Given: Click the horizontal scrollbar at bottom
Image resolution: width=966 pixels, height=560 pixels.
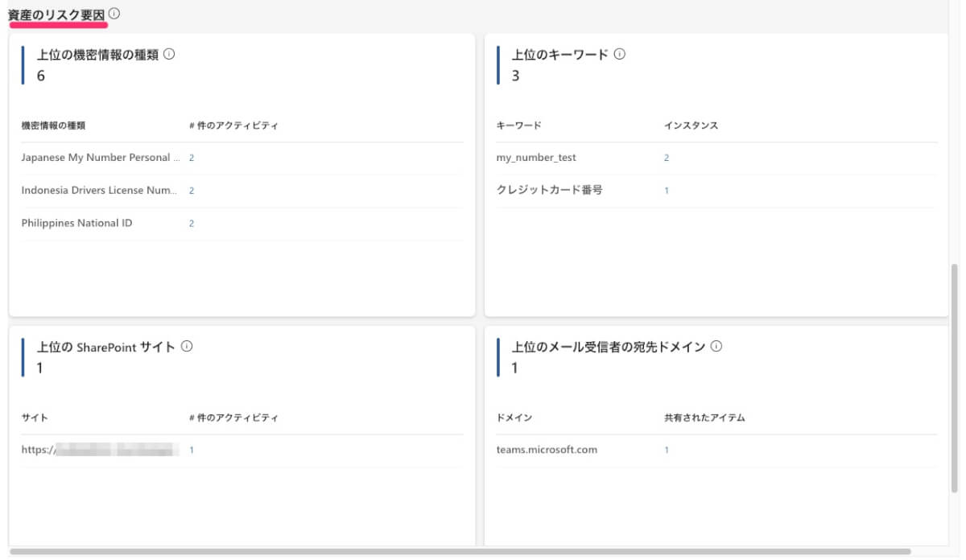Looking at the screenshot, I should (459, 552).
